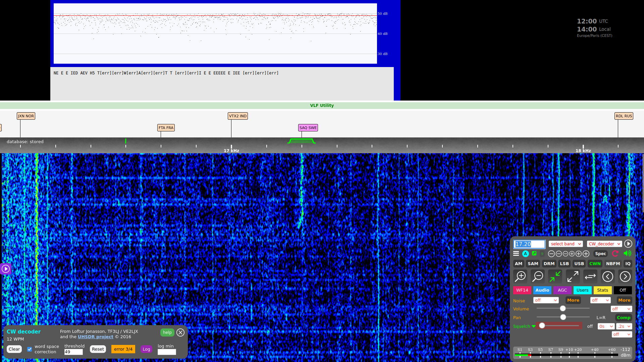
Task: Open the select band dropdown
Action: pyautogui.click(x=566, y=244)
